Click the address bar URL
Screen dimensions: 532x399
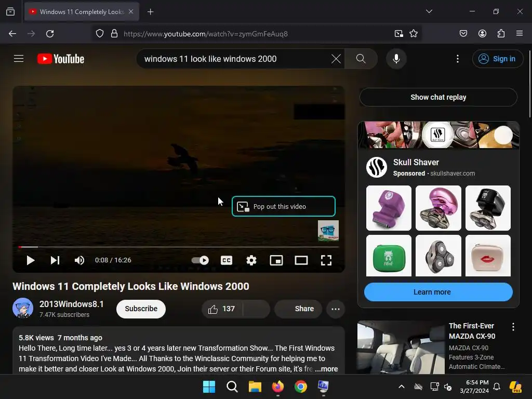(206, 34)
